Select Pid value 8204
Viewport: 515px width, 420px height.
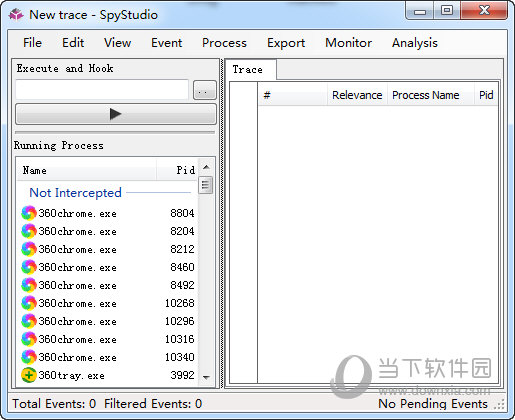tap(182, 231)
